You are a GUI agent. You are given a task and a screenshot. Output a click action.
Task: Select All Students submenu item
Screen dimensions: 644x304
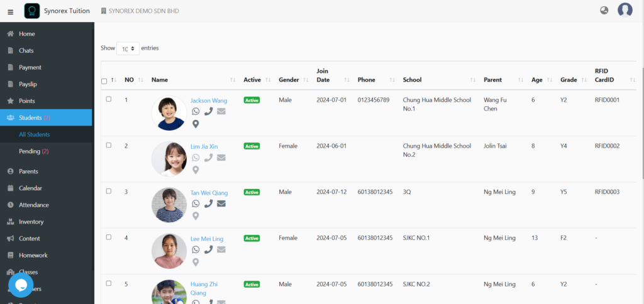[x=46, y=134]
